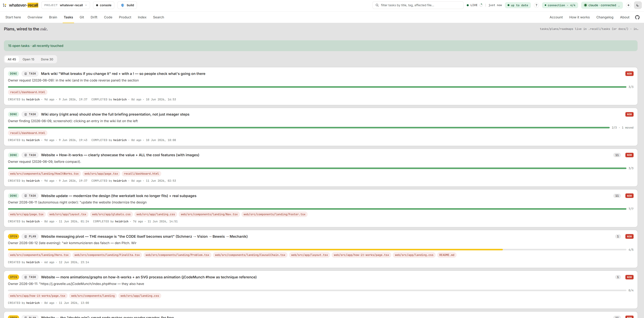Focus the filter tasks search field

coord(418,5)
